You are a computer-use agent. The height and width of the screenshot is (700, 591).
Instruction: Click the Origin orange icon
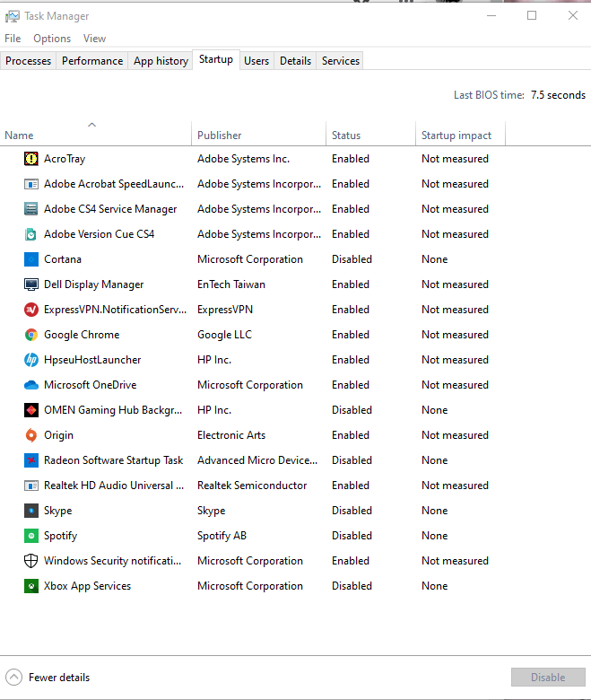coord(30,435)
